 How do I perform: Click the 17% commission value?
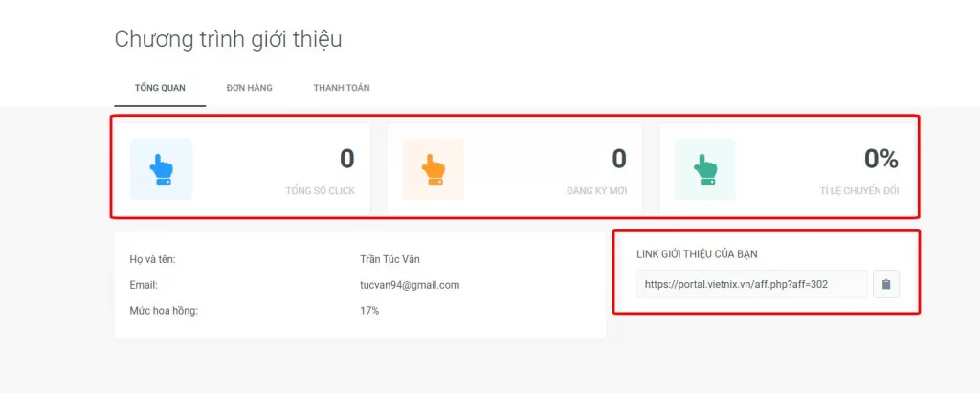tap(369, 311)
